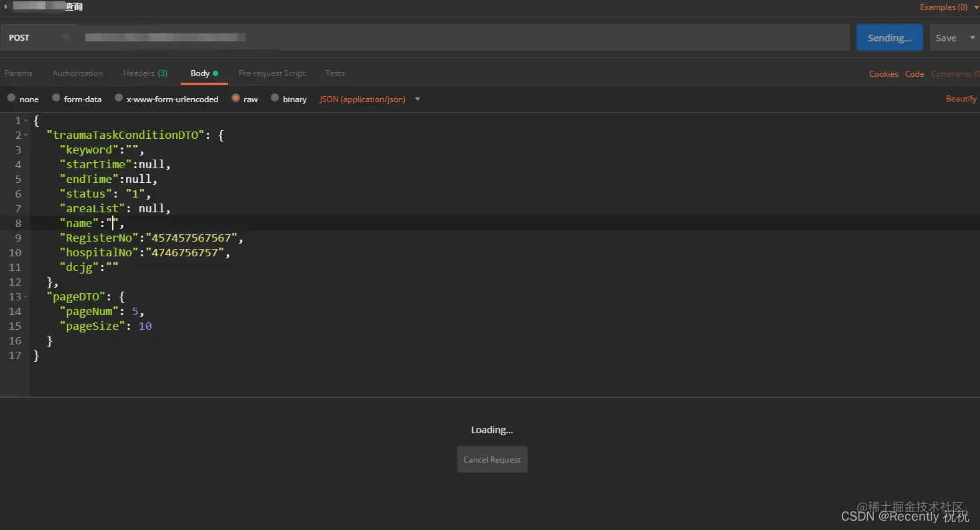Click the "RegisterNo" key on line 9
Viewport: 980px width, 530px height.
[99, 238]
